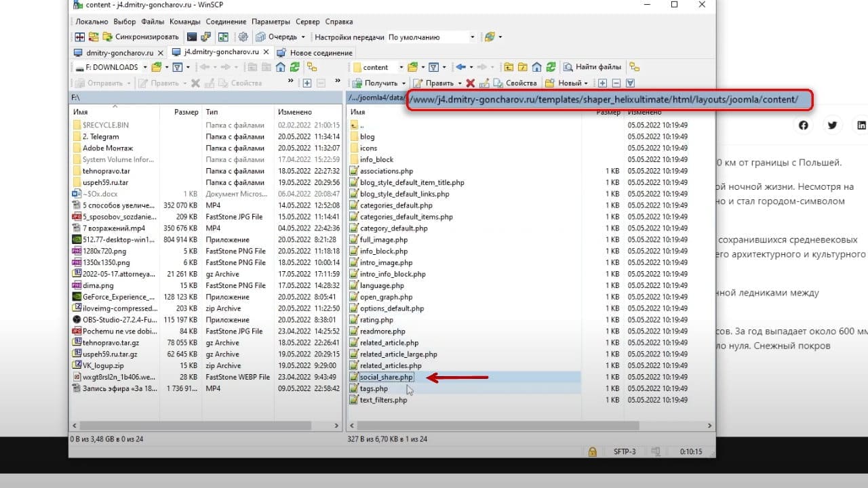
Task: Expand the Очередь dropdown arrow
Action: [x=303, y=37]
